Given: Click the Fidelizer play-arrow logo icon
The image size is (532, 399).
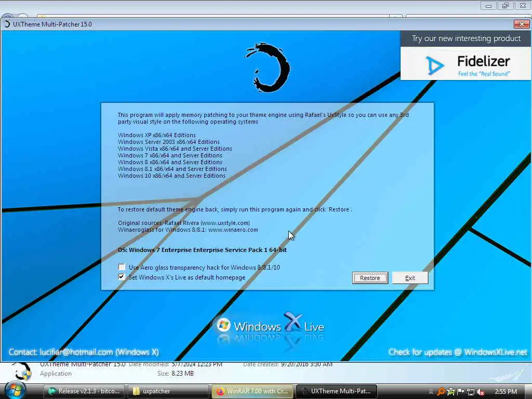Looking at the screenshot, I should click(435, 65).
